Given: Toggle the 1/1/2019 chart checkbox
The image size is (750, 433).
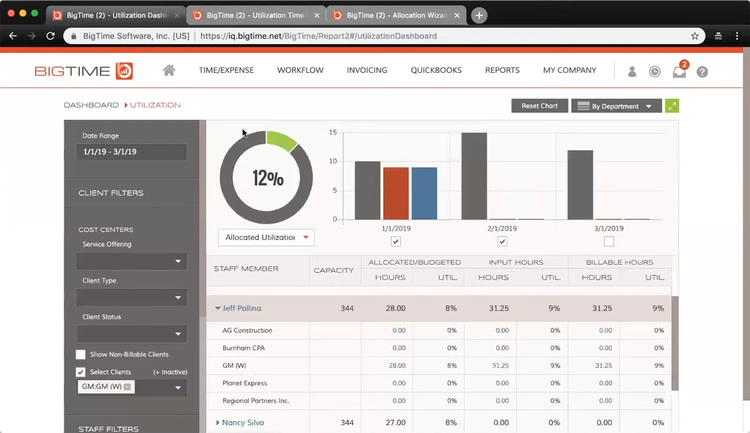Looking at the screenshot, I should pyautogui.click(x=396, y=242).
